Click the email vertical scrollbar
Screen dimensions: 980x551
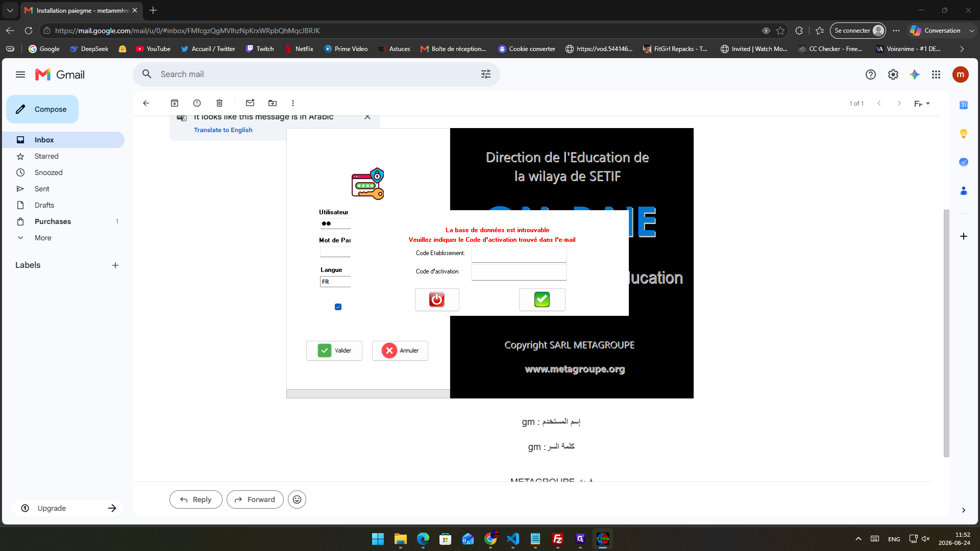point(946,333)
